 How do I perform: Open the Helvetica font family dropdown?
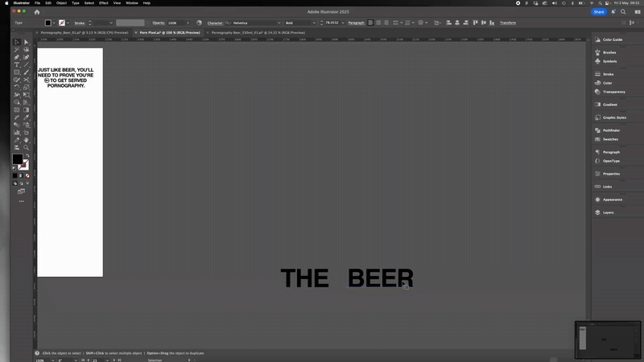click(279, 23)
